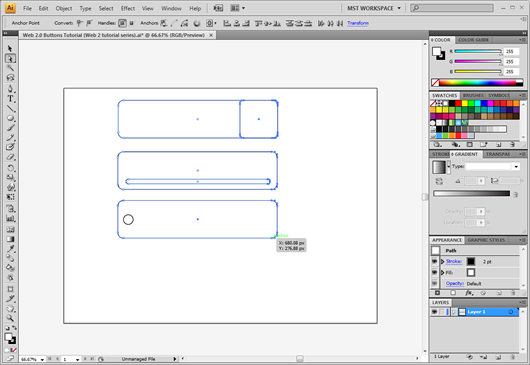The height and width of the screenshot is (365, 530).
Task: Activate the Type tool
Action: [10, 99]
